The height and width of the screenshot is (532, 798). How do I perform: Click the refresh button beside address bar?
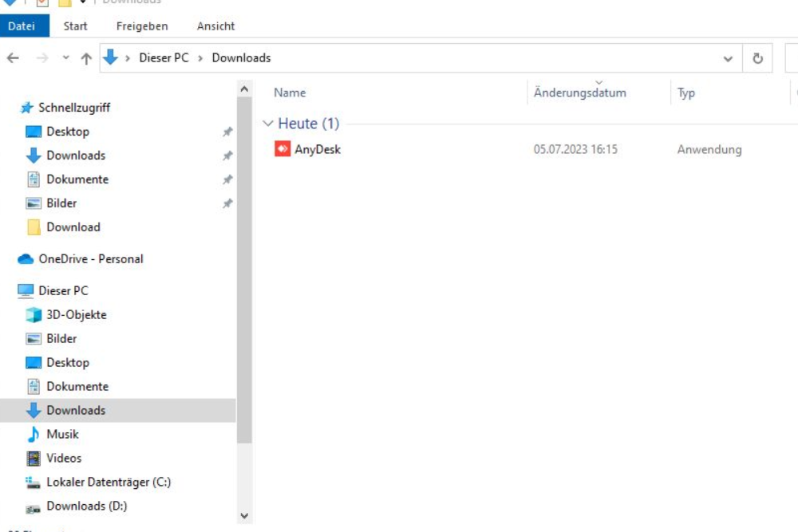click(x=757, y=58)
